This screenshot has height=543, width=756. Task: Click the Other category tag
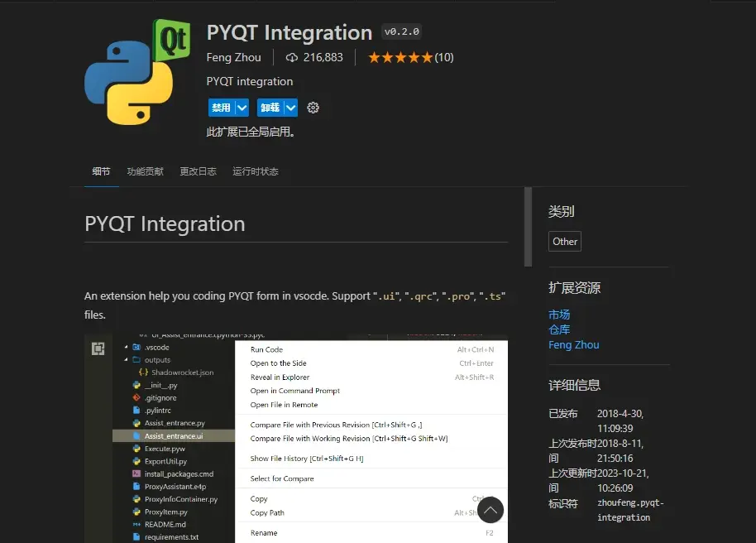click(x=565, y=242)
